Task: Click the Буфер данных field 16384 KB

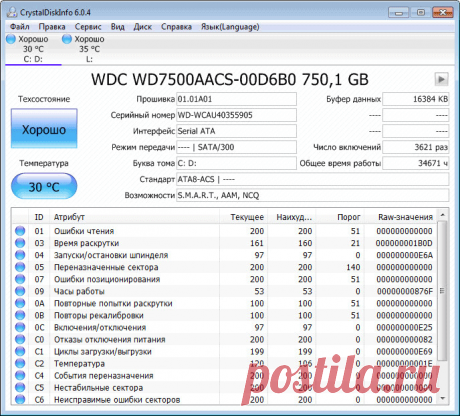Action: tap(415, 99)
